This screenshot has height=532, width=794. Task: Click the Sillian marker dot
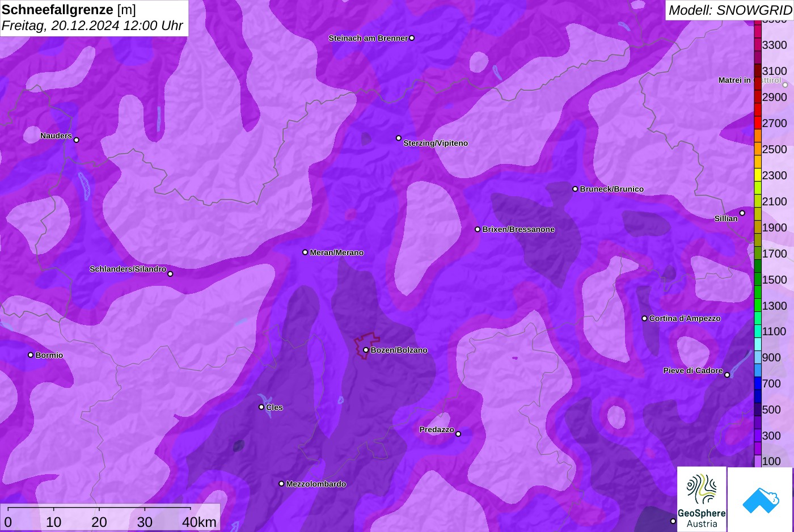[742, 213]
